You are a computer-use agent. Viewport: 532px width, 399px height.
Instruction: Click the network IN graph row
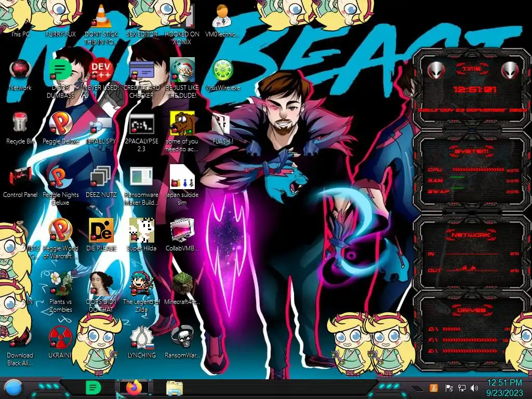(x=472, y=254)
